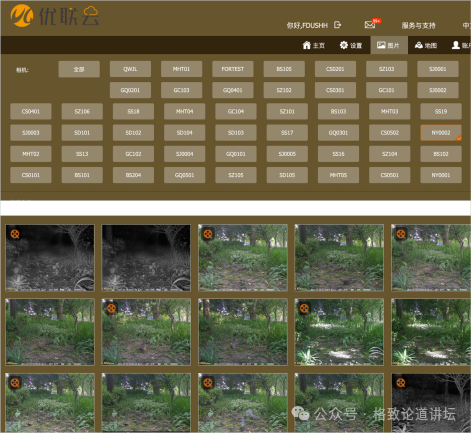Click the gear icon for 设置
The image size is (471, 433).
pyautogui.click(x=344, y=45)
